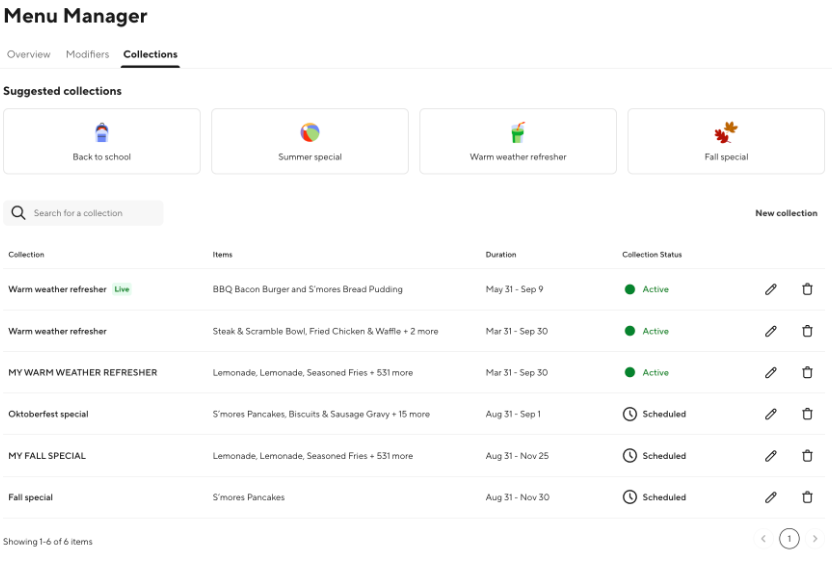
Task: Open the Fall special suggestion card
Action: pos(726,141)
